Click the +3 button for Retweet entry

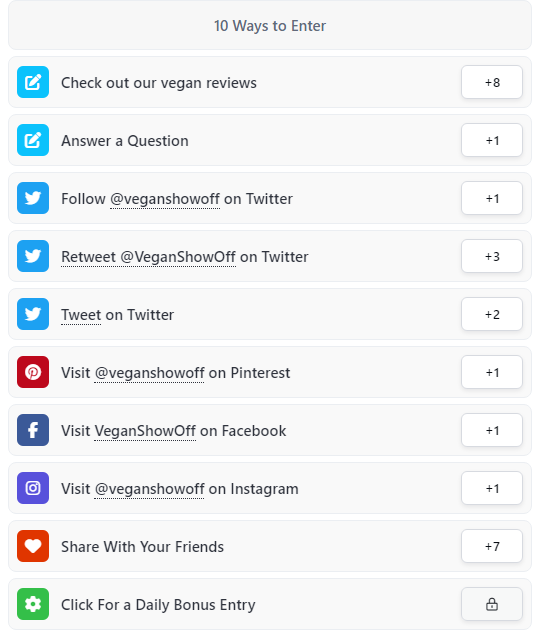point(492,256)
